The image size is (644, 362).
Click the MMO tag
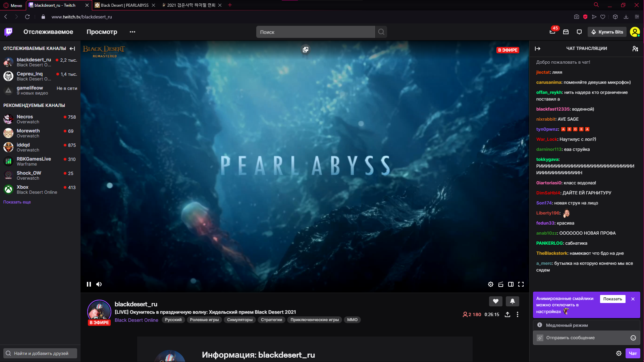pos(352,320)
